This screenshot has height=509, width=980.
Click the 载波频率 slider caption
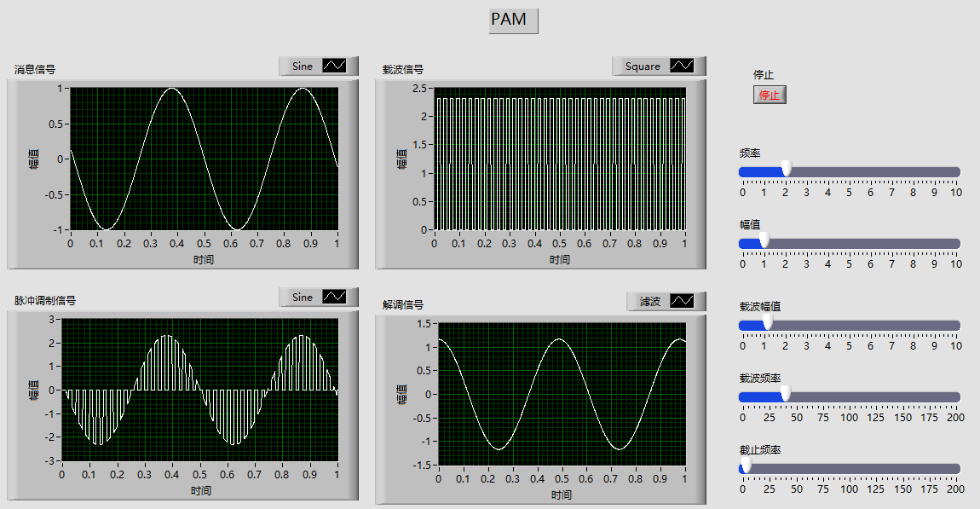[x=760, y=379]
